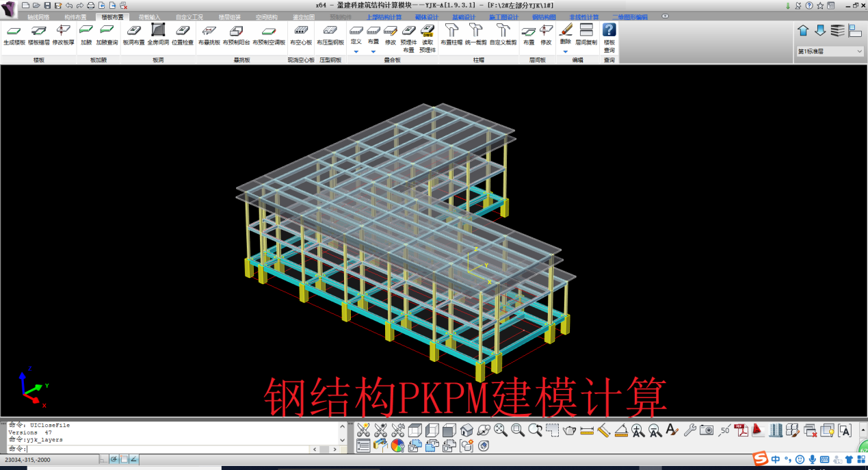Switch to the 楼层组装 tab
The width and height of the screenshot is (868, 470).
click(x=230, y=16)
